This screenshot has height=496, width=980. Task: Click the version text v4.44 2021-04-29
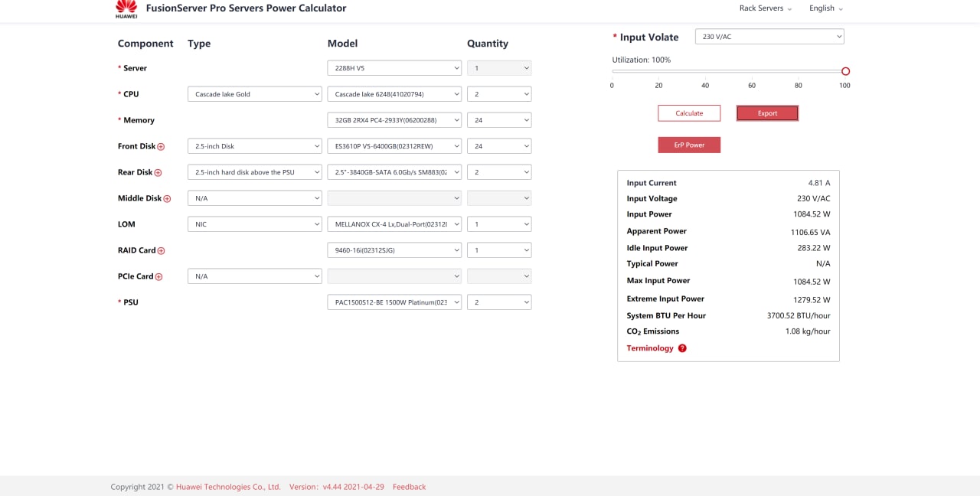coord(353,487)
